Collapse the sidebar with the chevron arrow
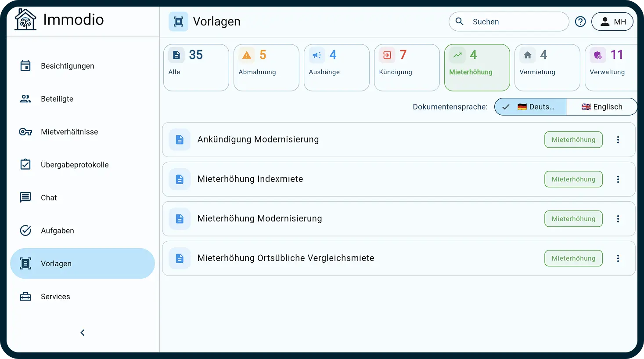 click(x=83, y=333)
